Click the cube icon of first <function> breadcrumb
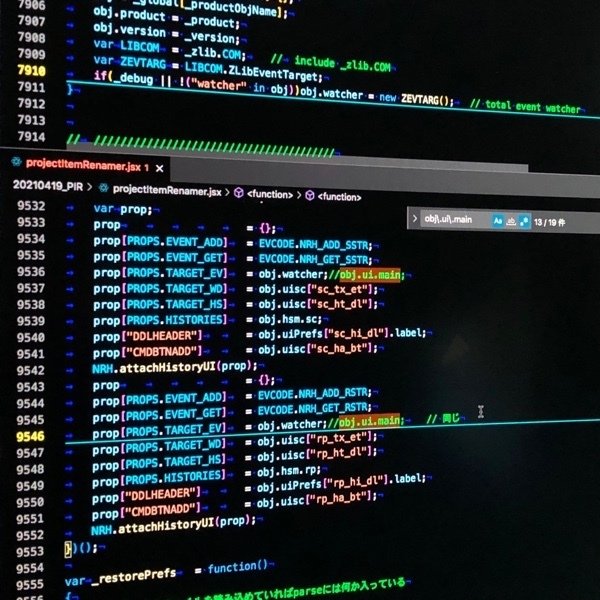 [x=239, y=192]
